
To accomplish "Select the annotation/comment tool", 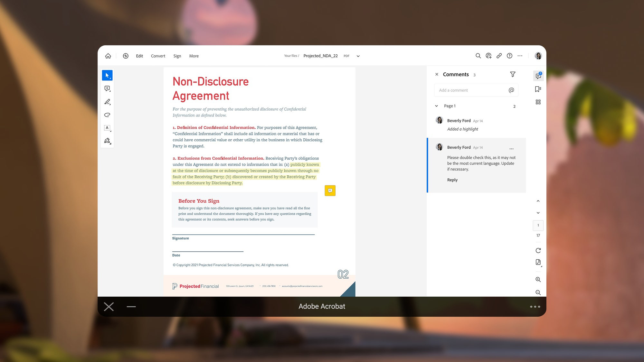I will pos(107,88).
